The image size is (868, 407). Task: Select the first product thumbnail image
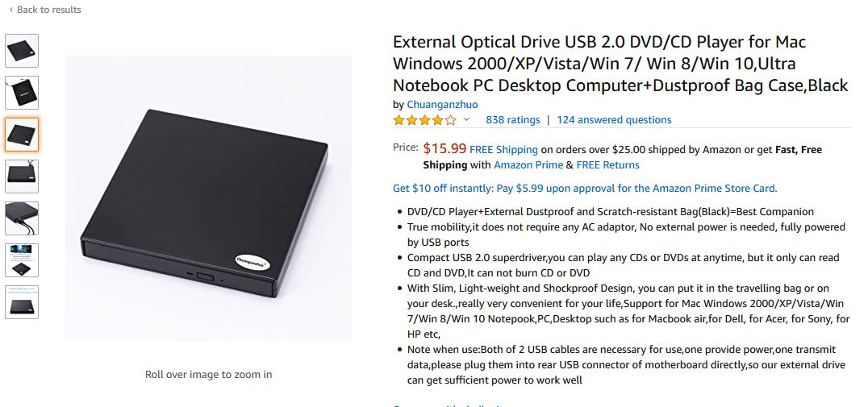[22, 51]
